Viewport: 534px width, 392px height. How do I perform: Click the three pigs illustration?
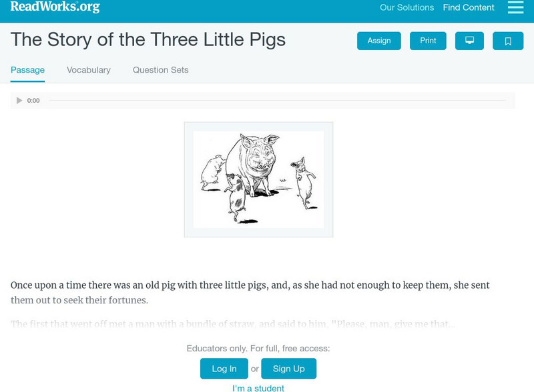point(258,179)
